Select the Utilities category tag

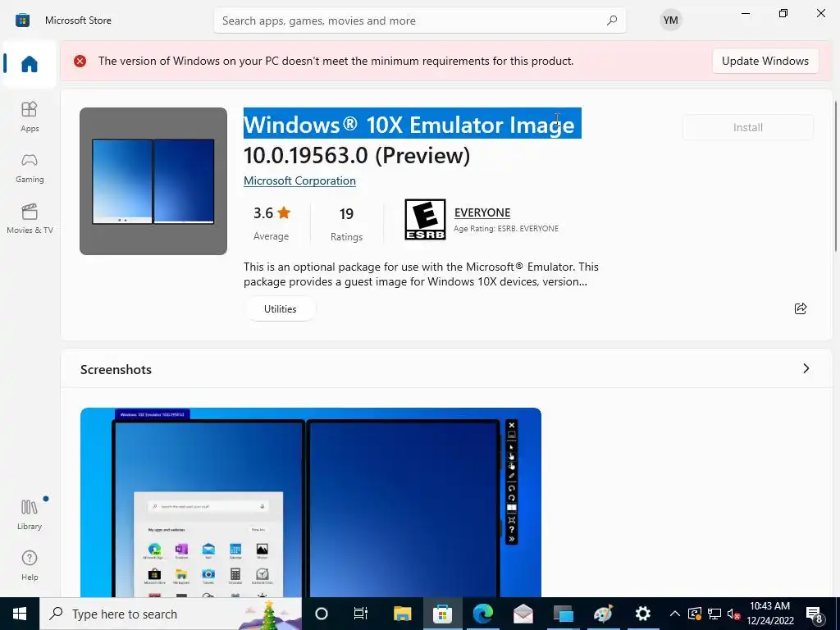tap(281, 309)
